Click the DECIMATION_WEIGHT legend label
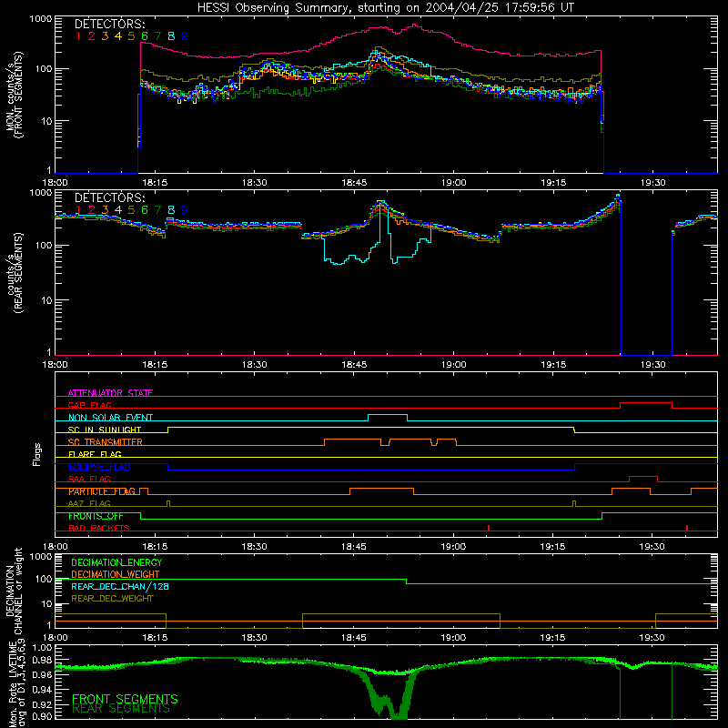The width and height of the screenshot is (728, 728). tap(116, 574)
